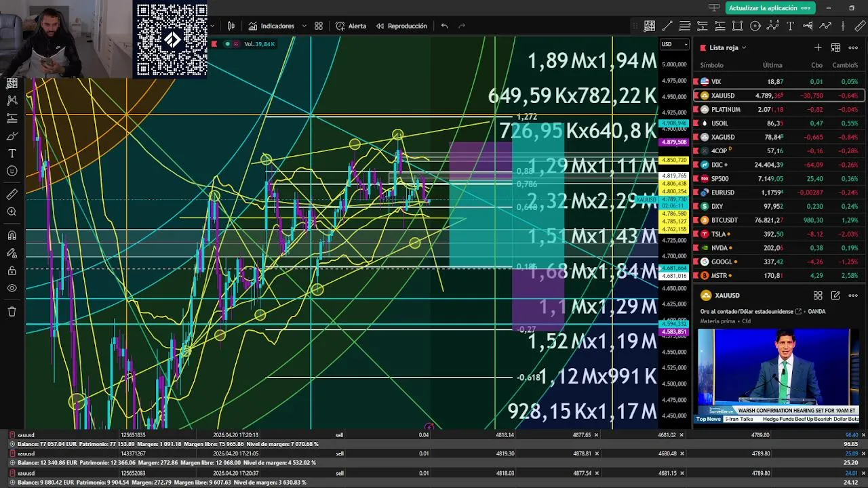The width and height of the screenshot is (868, 488).
Task: Toggle magnet mode in left sidebar
Action: tap(12, 236)
